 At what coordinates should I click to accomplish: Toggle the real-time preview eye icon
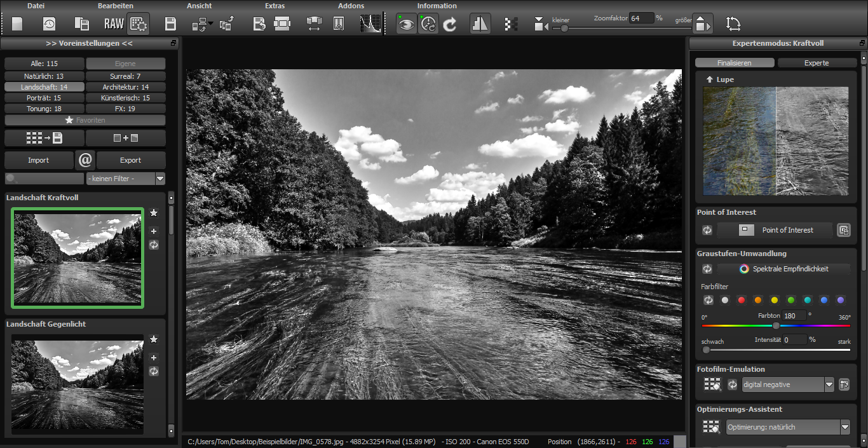406,23
